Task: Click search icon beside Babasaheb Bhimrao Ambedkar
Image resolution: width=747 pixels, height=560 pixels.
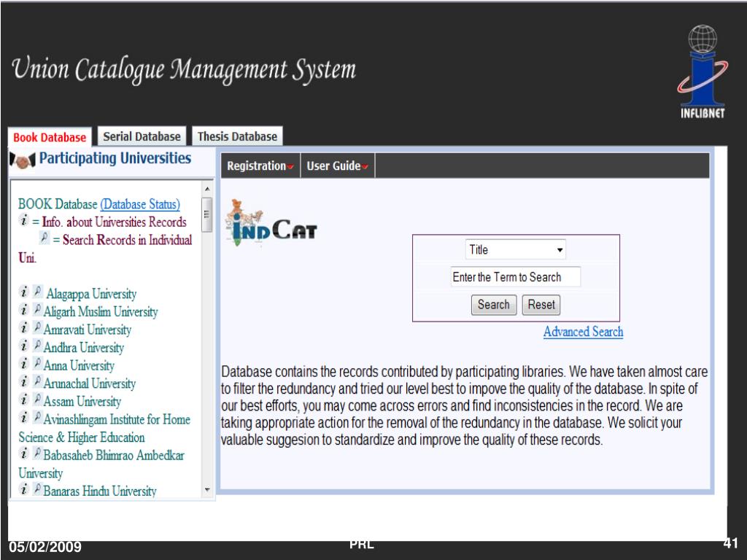Action: pyautogui.click(x=38, y=453)
